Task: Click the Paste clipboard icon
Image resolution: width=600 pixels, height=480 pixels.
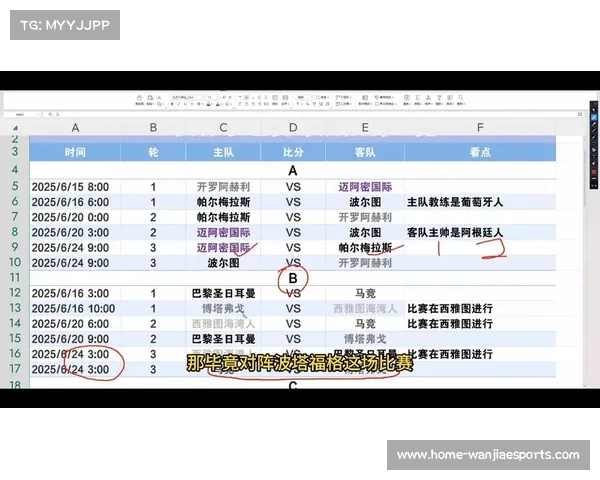Action: pyautogui.click(x=150, y=98)
